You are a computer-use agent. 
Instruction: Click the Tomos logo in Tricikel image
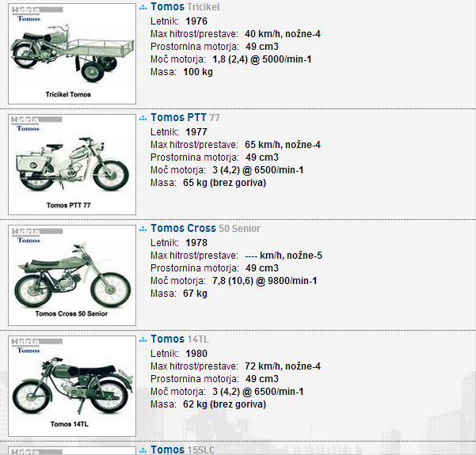click(x=29, y=19)
